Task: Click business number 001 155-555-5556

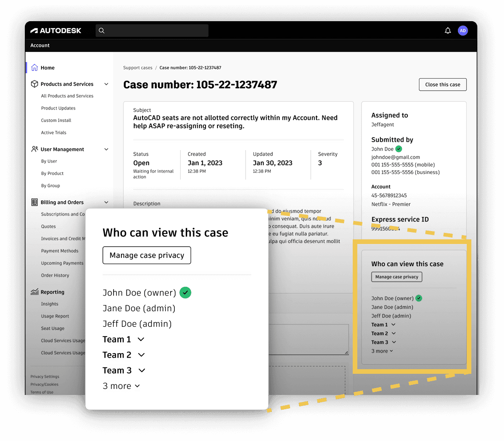Action: pos(405,172)
